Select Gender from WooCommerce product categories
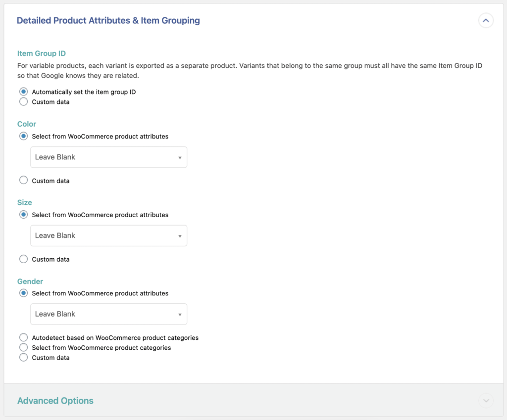The width and height of the screenshot is (507, 420). [x=23, y=347]
